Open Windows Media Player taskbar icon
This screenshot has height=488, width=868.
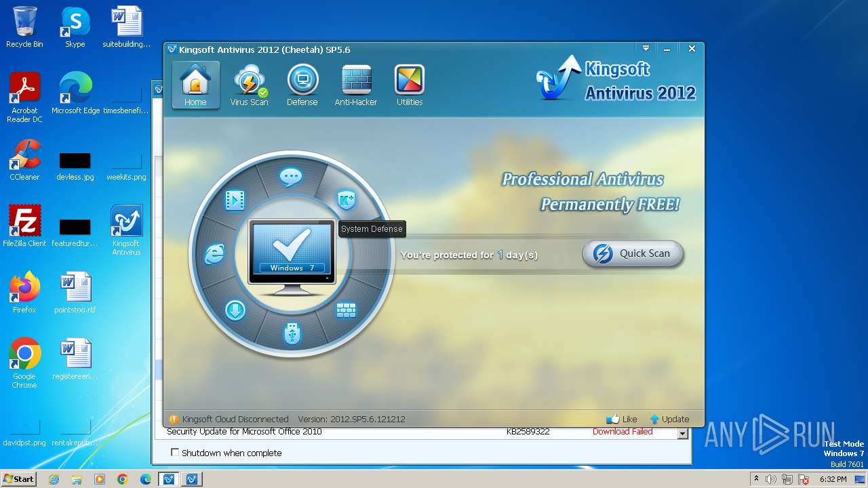(x=100, y=479)
